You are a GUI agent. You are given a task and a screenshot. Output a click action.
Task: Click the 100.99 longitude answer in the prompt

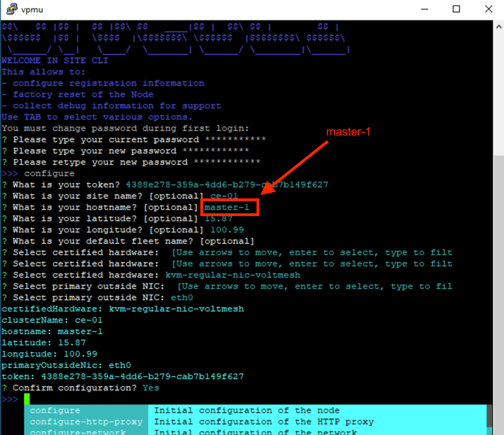coord(227,230)
